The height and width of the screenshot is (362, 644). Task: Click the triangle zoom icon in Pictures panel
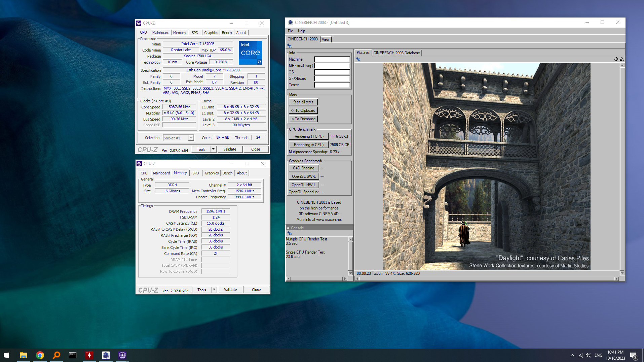coord(622,59)
